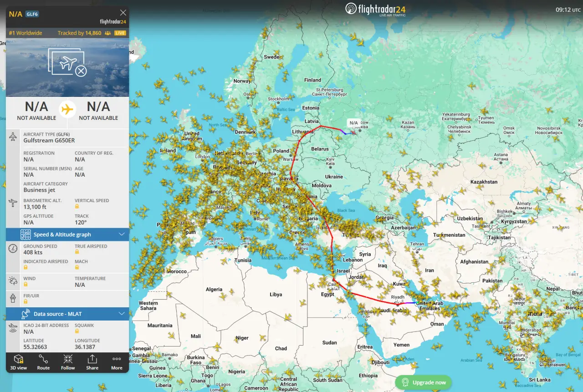This screenshot has width=583, height=392.
Task: Click the speedometer icon beside Ground Speed
Action: pyautogui.click(x=13, y=249)
